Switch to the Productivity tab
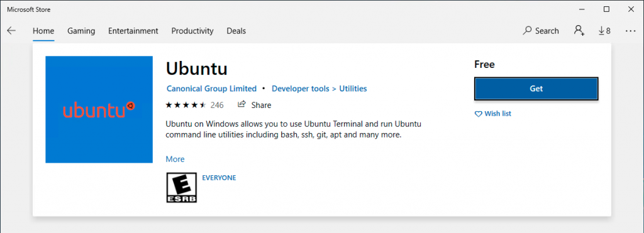 pyautogui.click(x=192, y=31)
